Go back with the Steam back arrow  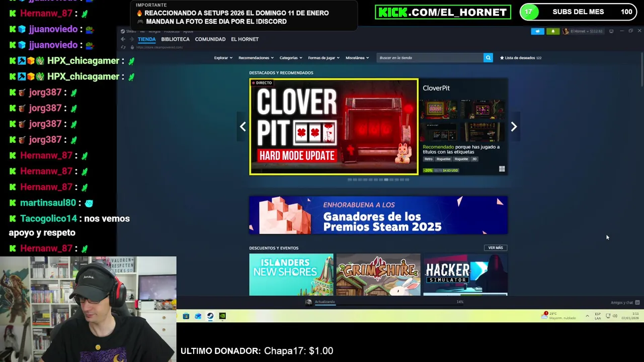[123, 39]
